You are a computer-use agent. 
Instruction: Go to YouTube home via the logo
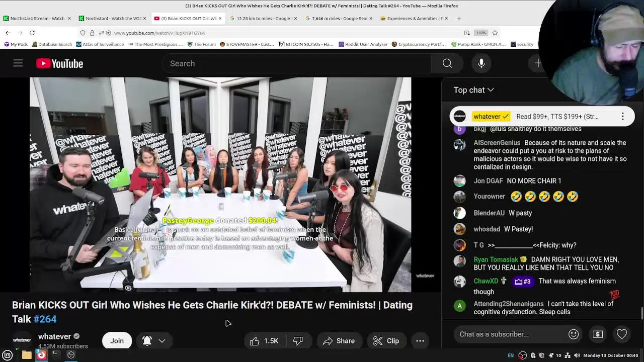click(59, 63)
